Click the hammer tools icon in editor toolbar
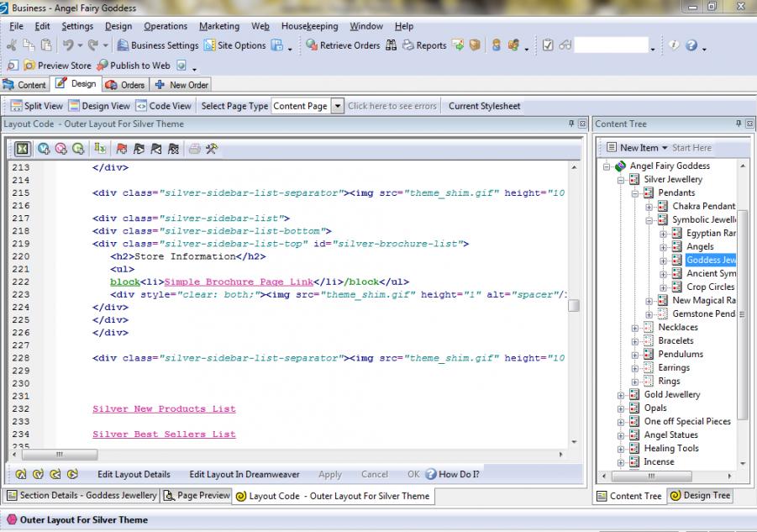Screen dimensions: 757x532 coord(212,149)
